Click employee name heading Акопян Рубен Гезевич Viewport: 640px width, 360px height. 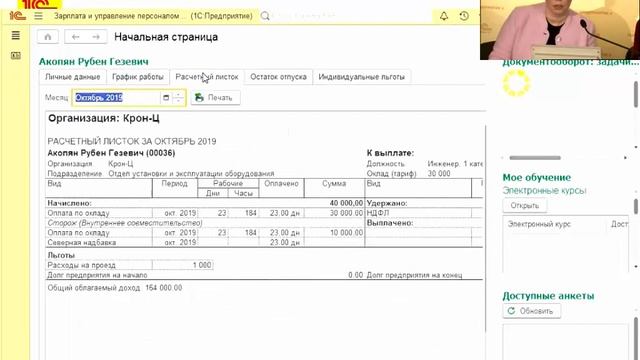click(94, 62)
